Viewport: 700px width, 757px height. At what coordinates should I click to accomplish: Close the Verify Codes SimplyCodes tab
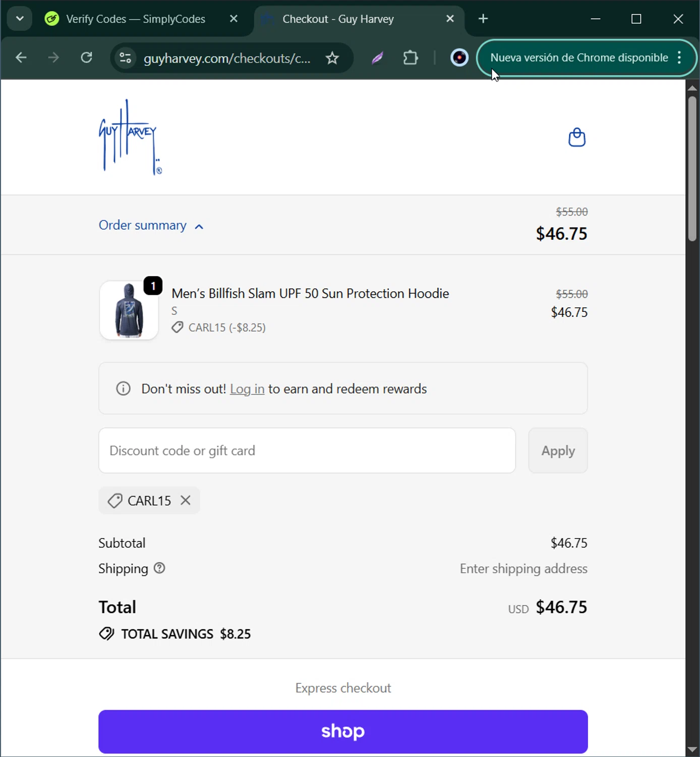click(x=234, y=19)
